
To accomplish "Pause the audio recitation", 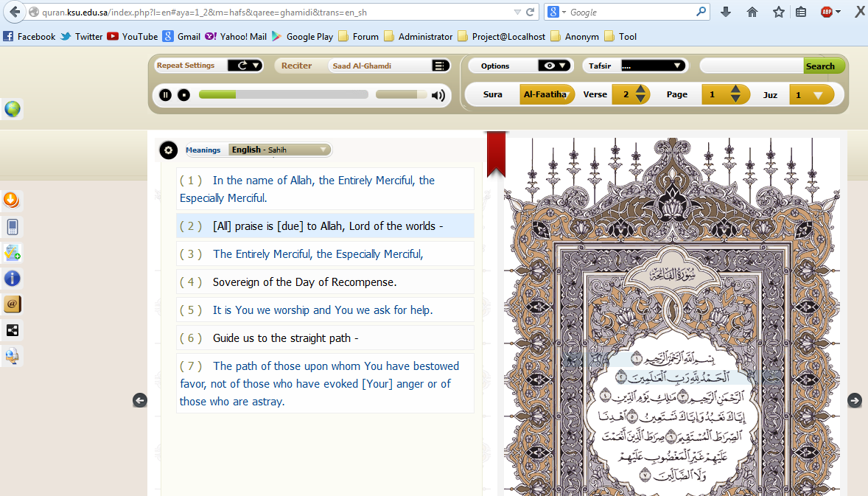I will (165, 95).
